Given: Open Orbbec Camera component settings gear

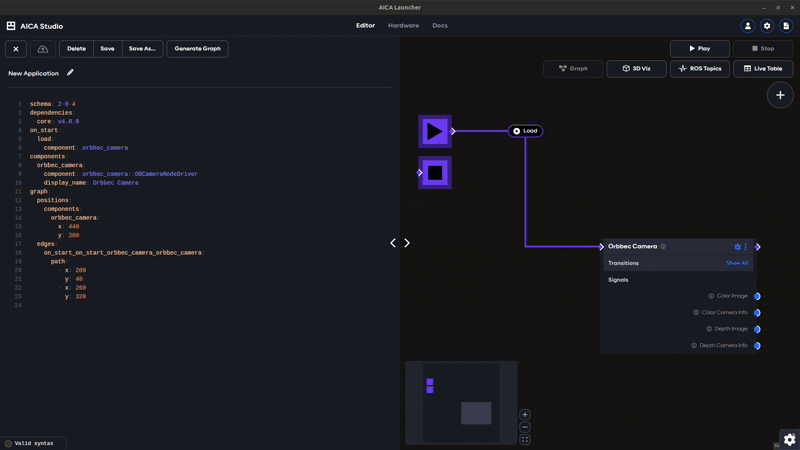Looking at the screenshot, I should [x=737, y=247].
